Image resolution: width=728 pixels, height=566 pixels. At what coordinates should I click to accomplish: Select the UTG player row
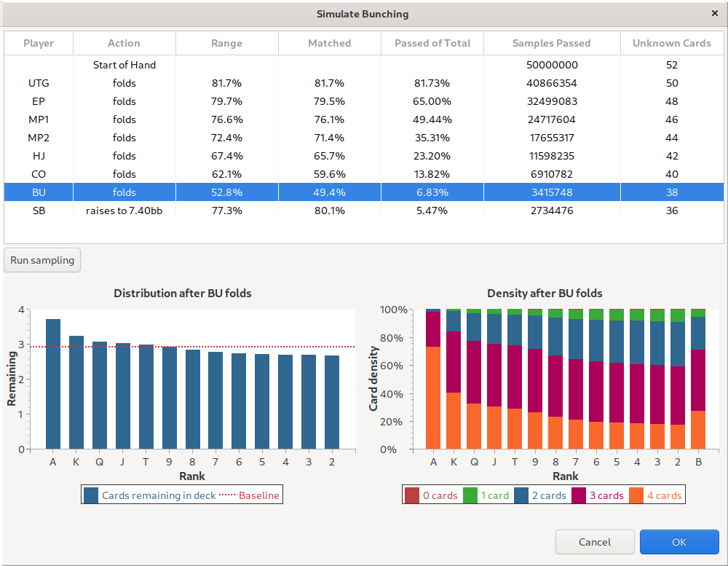coord(364,83)
